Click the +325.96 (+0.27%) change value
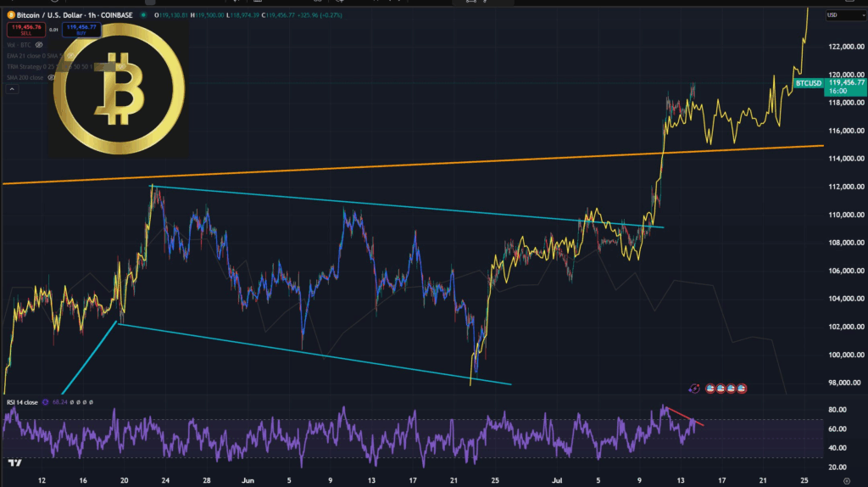Screen dimensions: 868x487 [x=320, y=15]
